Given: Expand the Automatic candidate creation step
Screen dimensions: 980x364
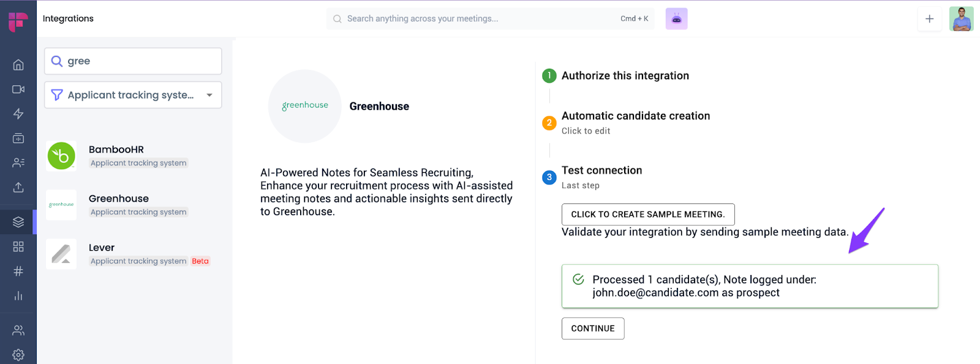Looking at the screenshot, I should 635,116.
